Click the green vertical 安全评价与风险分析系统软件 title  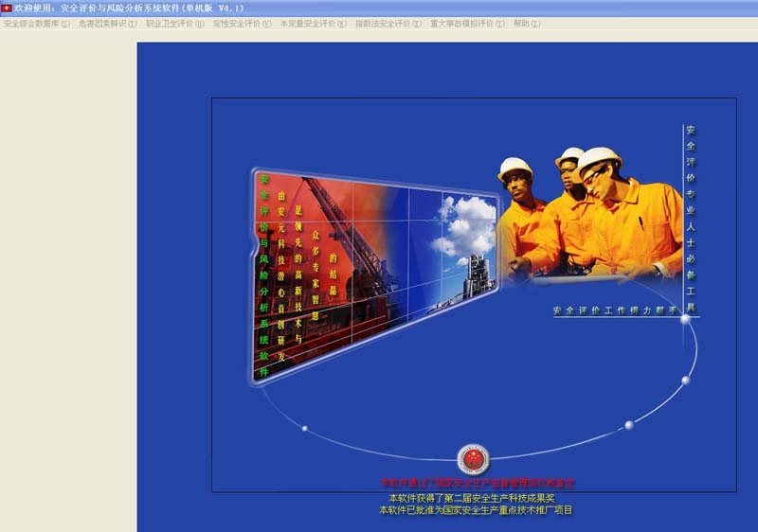pos(263,275)
